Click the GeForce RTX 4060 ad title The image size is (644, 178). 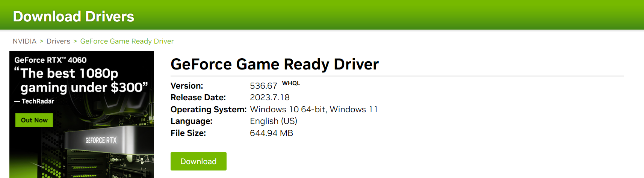click(50, 60)
